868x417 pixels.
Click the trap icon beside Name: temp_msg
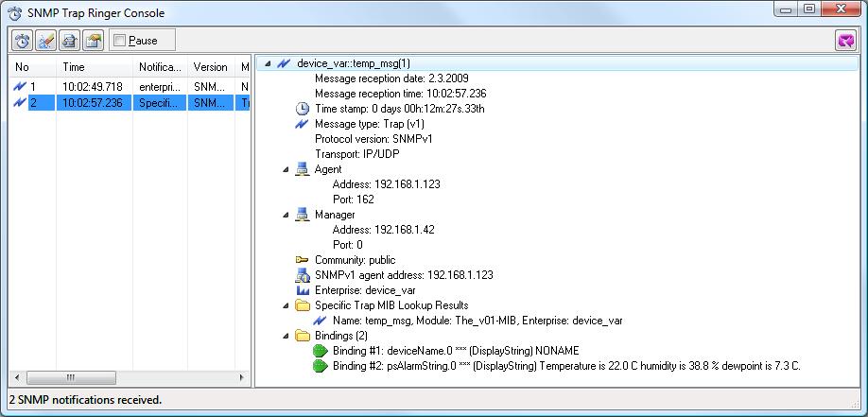point(320,321)
